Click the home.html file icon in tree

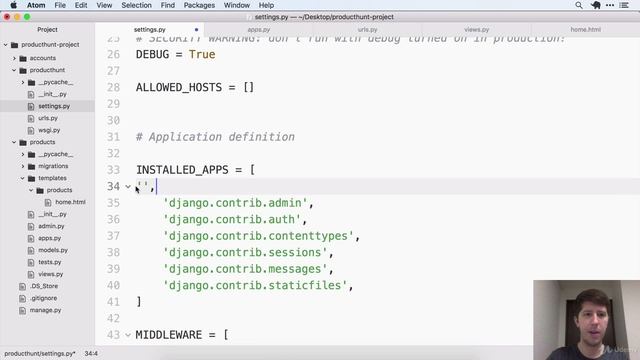[x=48, y=202]
